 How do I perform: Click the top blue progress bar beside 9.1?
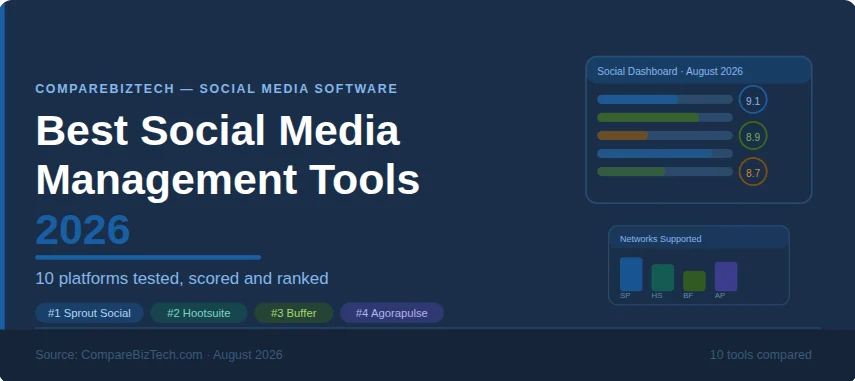click(x=665, y=99)
